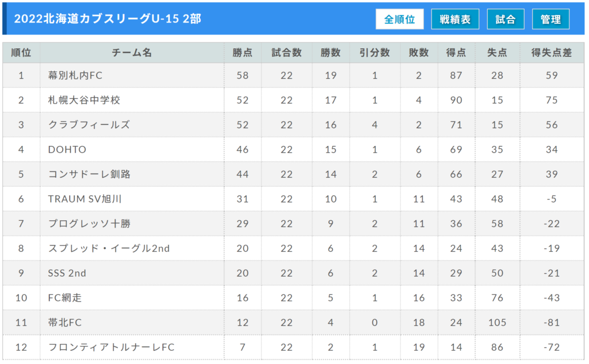Select team 帯北FC

tap(64, 323)
